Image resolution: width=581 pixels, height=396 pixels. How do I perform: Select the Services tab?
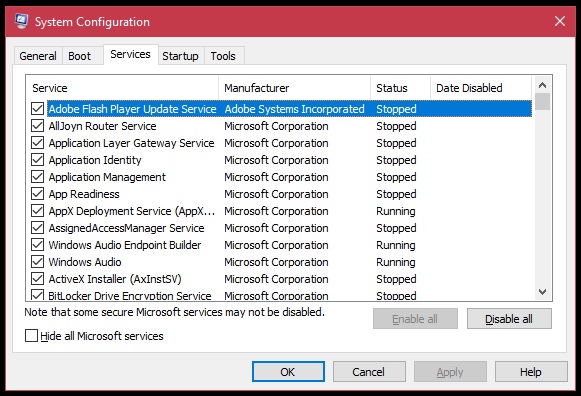[130, 54]
